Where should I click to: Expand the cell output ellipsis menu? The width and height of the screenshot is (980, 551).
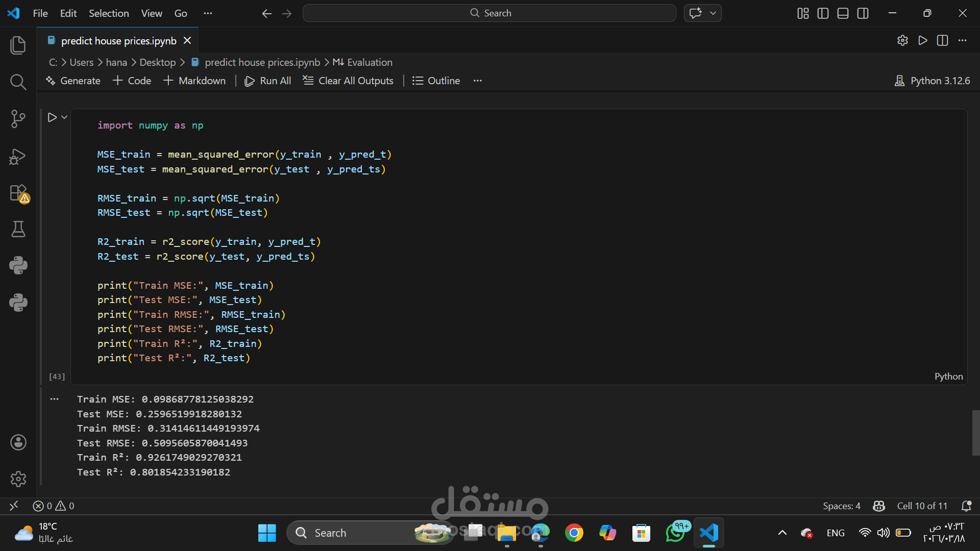[x=55, y=399]
